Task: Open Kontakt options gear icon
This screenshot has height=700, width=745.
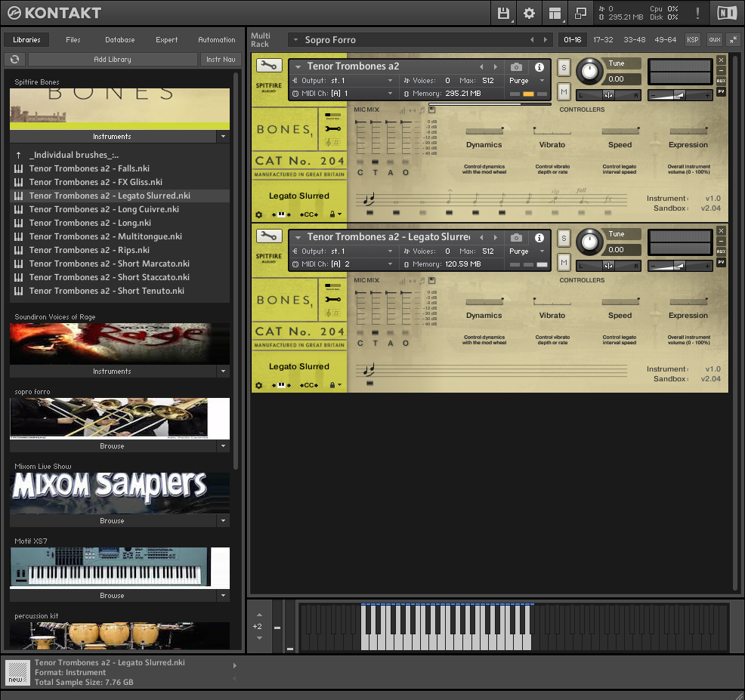Action: (x=529, y=14)
